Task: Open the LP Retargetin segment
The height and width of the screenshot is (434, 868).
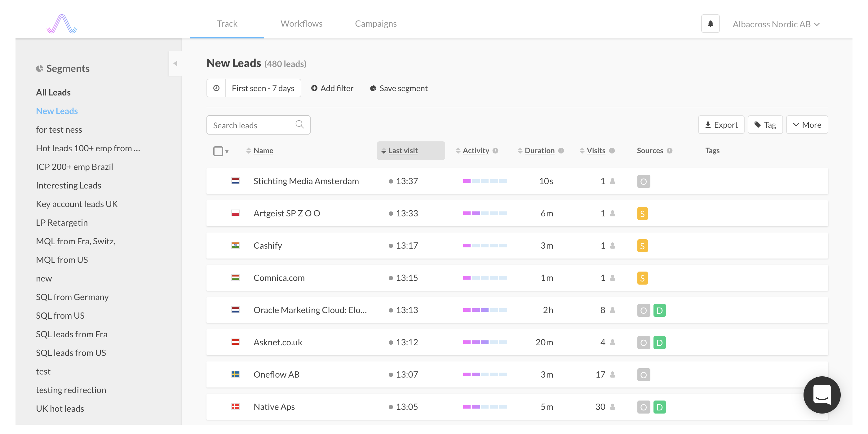Action: (x=62, y=222)
